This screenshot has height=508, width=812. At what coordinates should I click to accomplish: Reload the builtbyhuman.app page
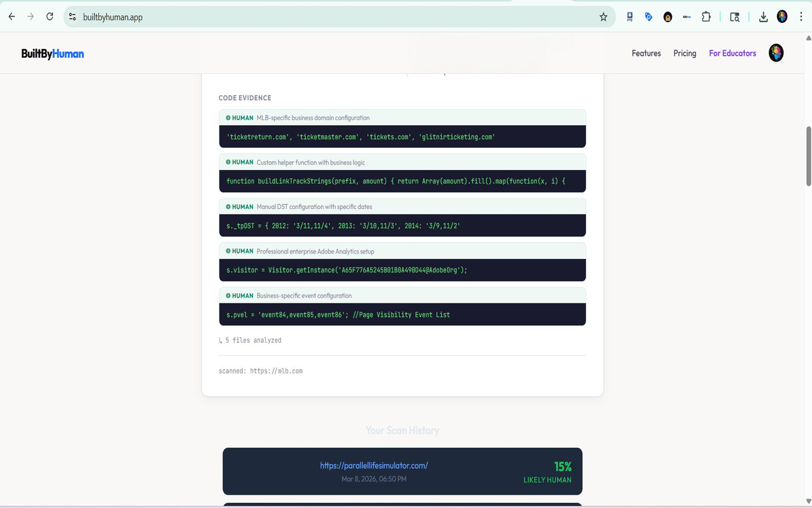click(49, 17)
